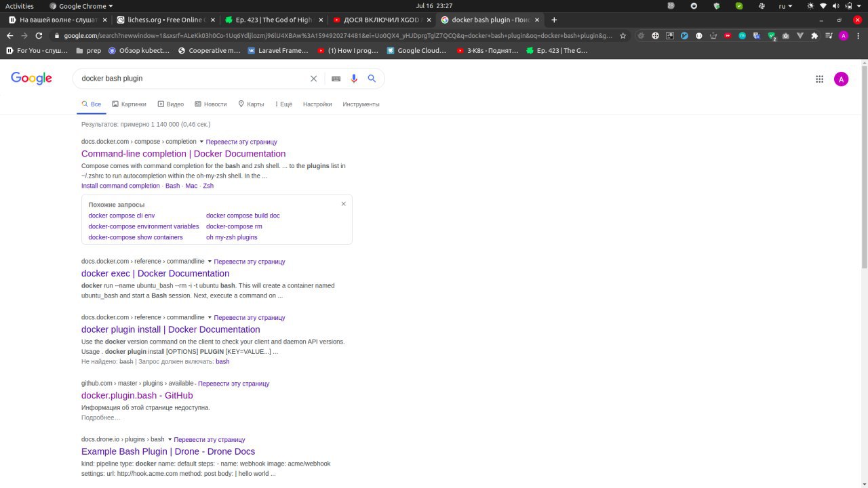Image resolution: width=868 pixels, height=488 pixels.
Task: Click the blue search magnifier button
Action: (x=372, y=79)
